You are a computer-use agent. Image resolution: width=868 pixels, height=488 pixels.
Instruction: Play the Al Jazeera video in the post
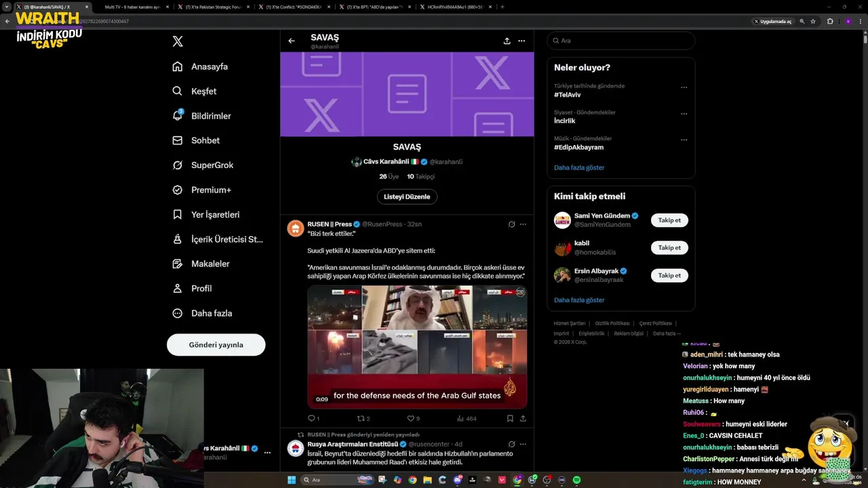[417, 347]
